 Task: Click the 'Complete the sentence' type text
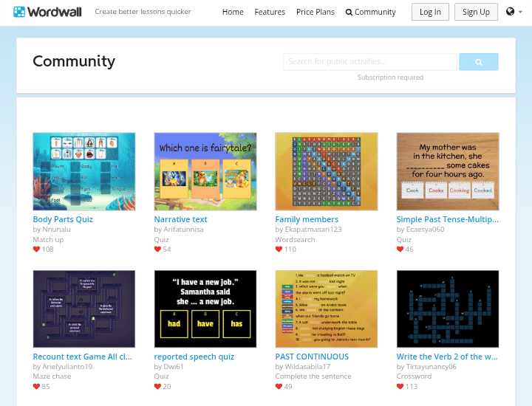pyautogui.click(x=313, y=376)
